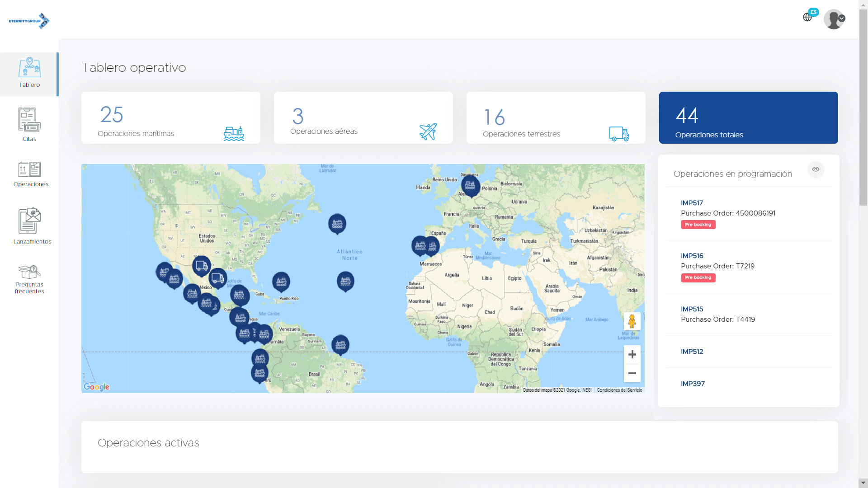
Task: Click the Tablero operativo heading
Action: pyautogui.click(x=134, y=68)
